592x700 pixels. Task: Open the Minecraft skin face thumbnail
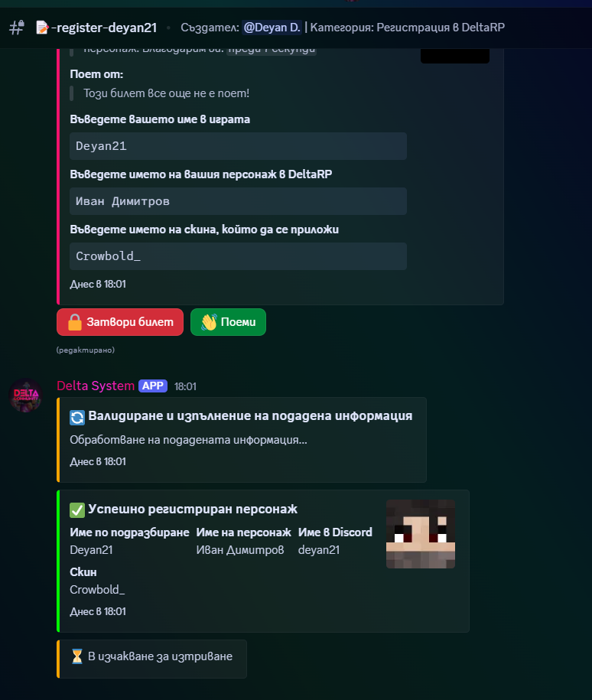click(x=421, y=534)
